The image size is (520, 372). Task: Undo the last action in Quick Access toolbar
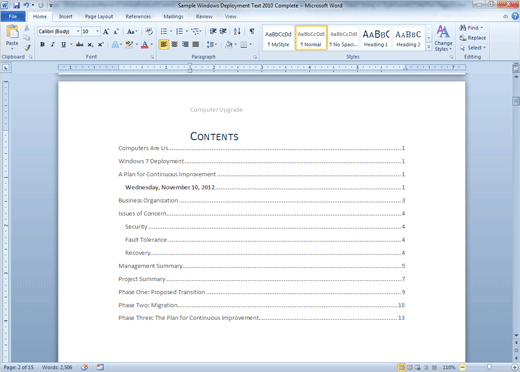(26, 5)
